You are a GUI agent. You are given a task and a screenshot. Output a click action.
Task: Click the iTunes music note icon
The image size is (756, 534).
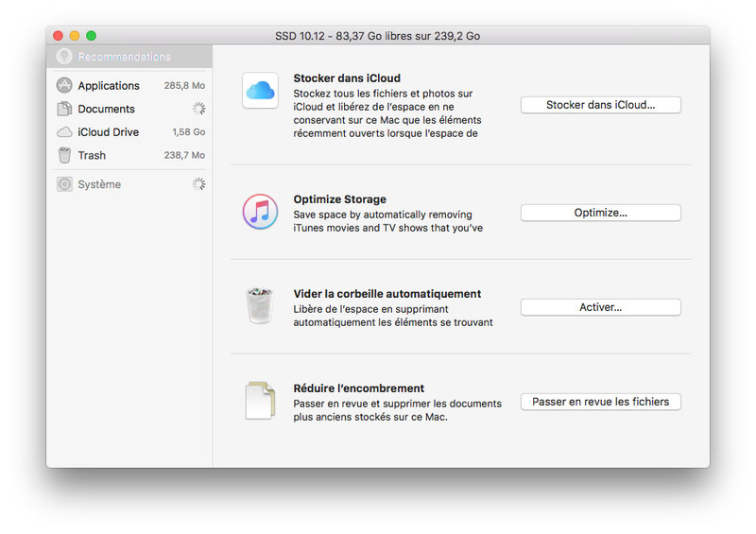tap(261, 212)
